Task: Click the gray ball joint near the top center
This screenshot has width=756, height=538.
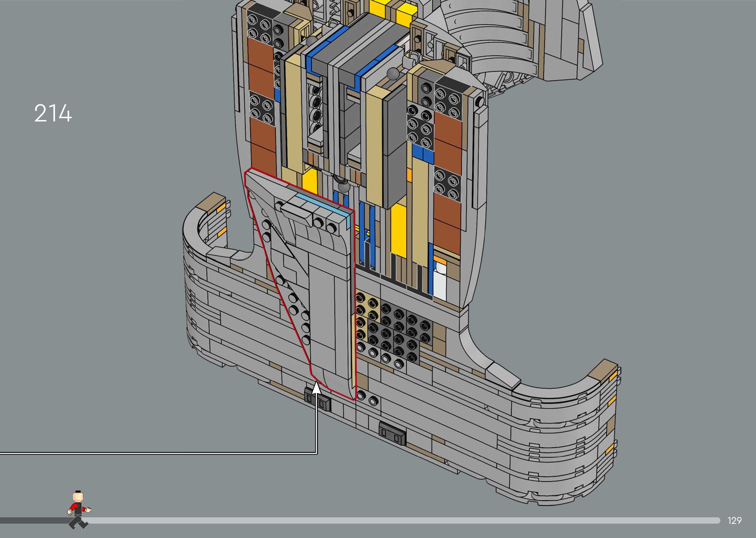Action: tap(393, 73)
